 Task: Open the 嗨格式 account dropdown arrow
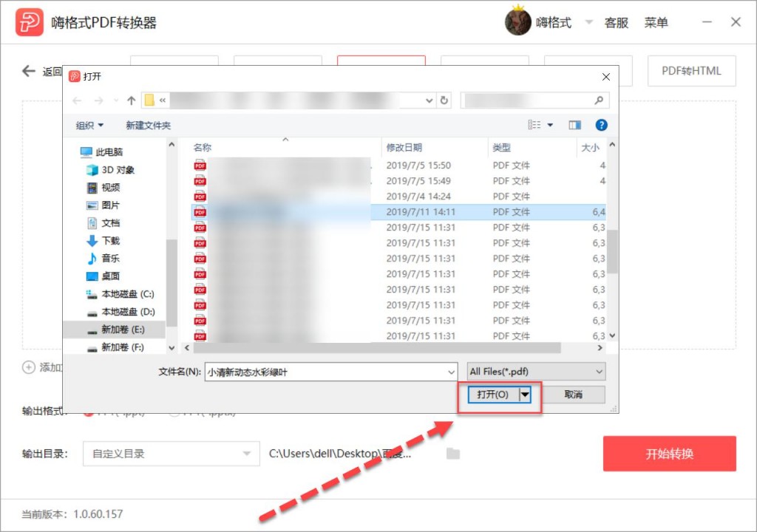pos(588,22)
